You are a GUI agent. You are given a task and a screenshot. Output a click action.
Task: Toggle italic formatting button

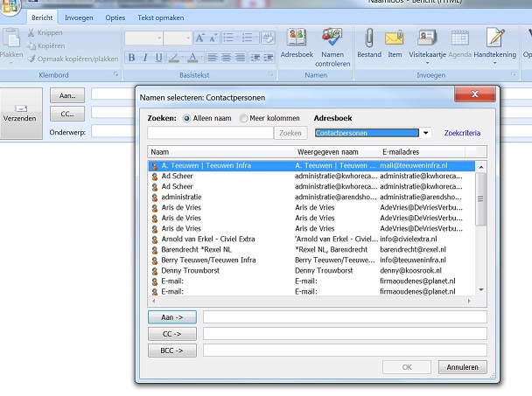click(145, 58)
